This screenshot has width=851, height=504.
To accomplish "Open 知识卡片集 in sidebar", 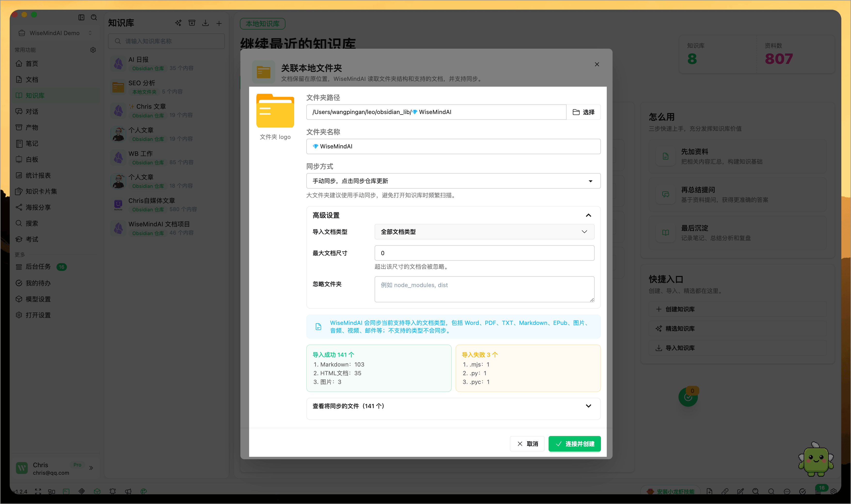I will click(x=55, y=191).
